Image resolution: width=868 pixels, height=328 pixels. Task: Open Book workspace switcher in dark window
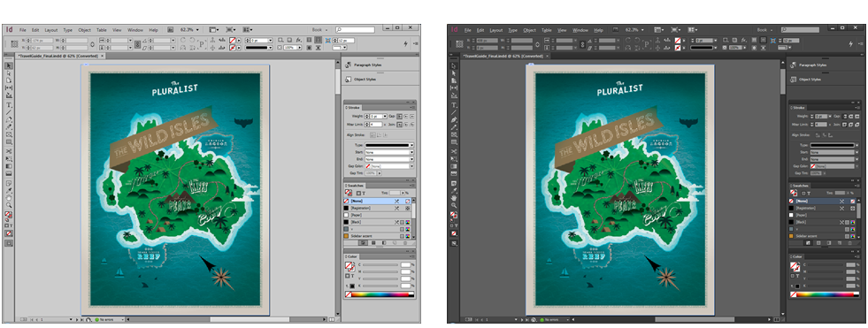(x=765, y=29)
